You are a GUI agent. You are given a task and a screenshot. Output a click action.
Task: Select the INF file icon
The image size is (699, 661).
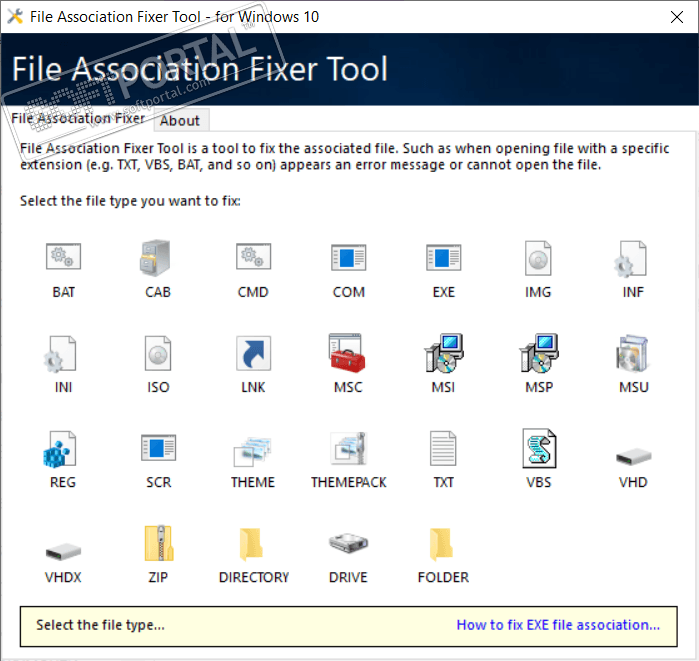pos(630,259)
